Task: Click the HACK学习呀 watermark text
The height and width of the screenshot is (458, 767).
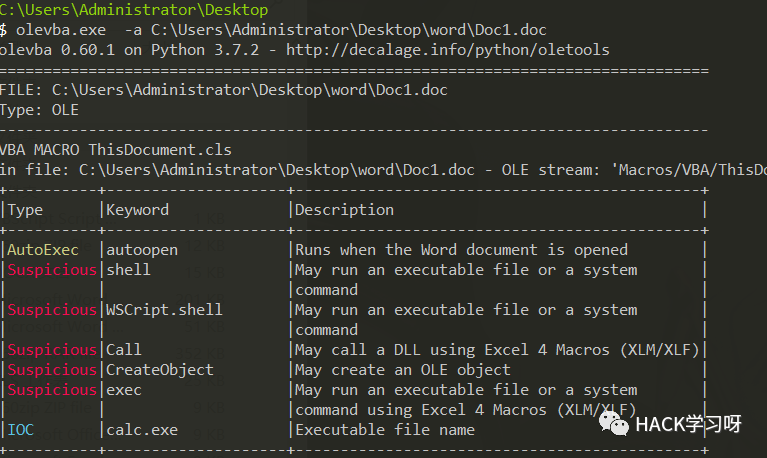Action: (687, 424)
